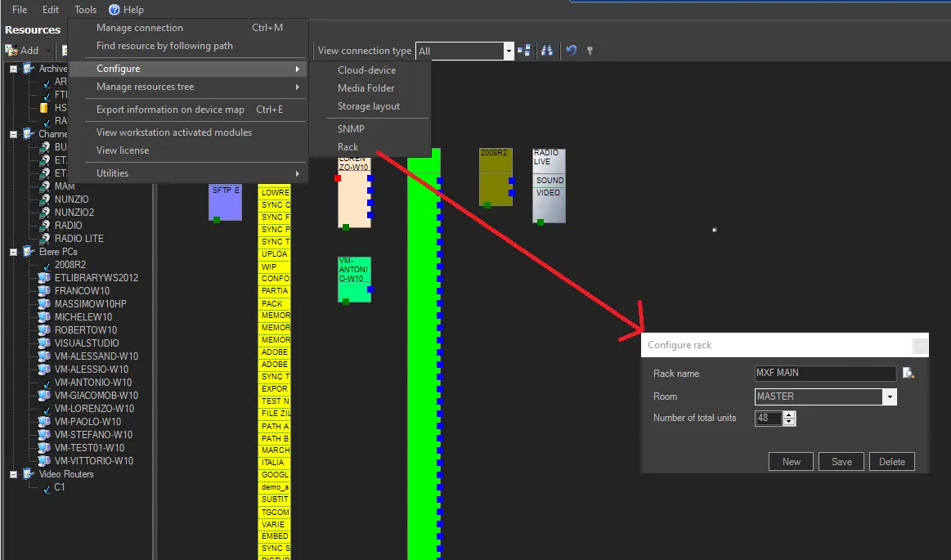Collapse the Video Routers tree node
This screenshot has height=560, width=951.
(14, 474)
